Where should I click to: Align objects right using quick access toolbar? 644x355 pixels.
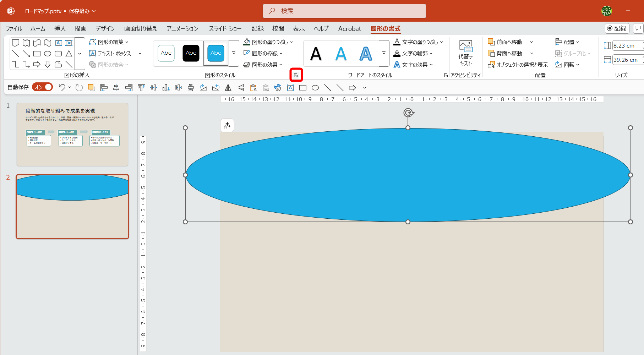[x=129, y=88]
